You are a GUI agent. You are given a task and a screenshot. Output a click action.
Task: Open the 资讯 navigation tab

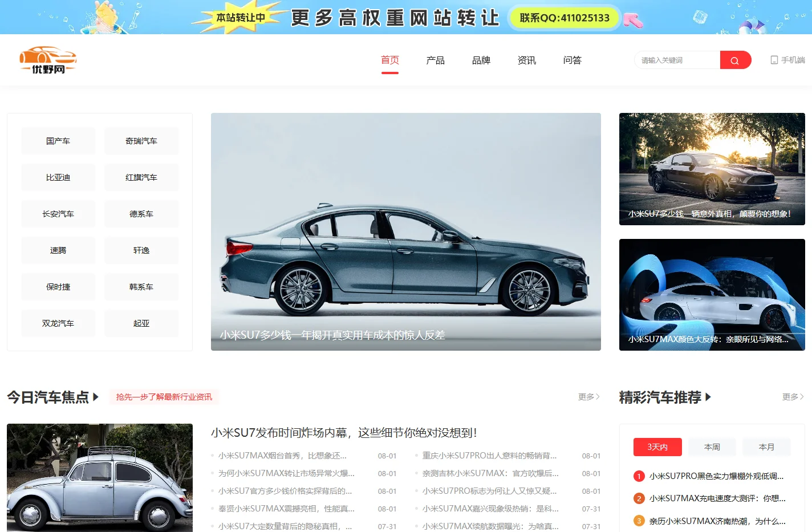coord(527,60)
